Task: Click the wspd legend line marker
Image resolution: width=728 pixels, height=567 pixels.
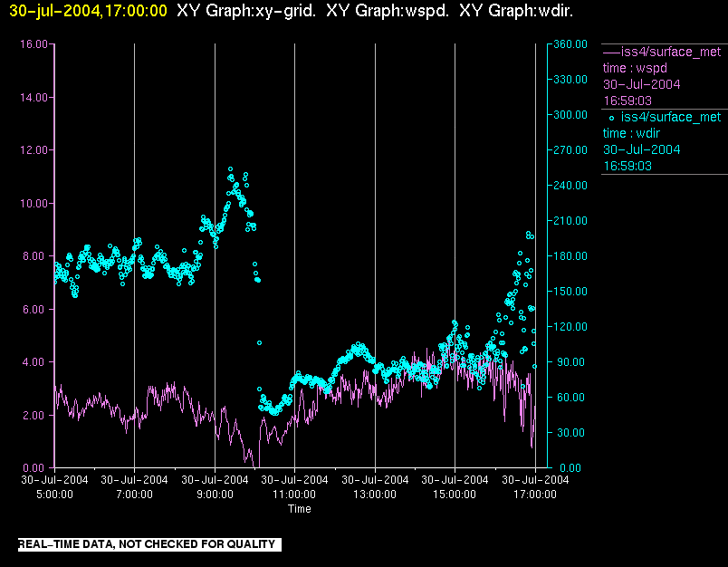Action: pyautogui.click(x=611, y=53)
